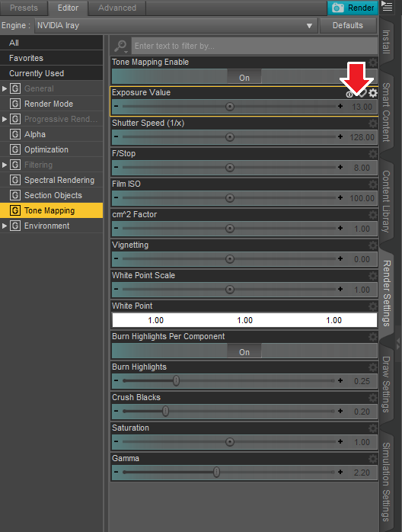Open the Burn Highlights gear settings

tap(373, 367)
